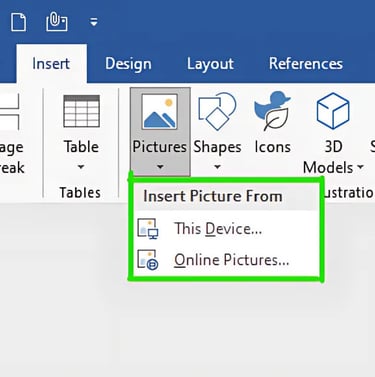Click the Online Pictures globe icon
375x377 pixels.
tap(148, 260)
